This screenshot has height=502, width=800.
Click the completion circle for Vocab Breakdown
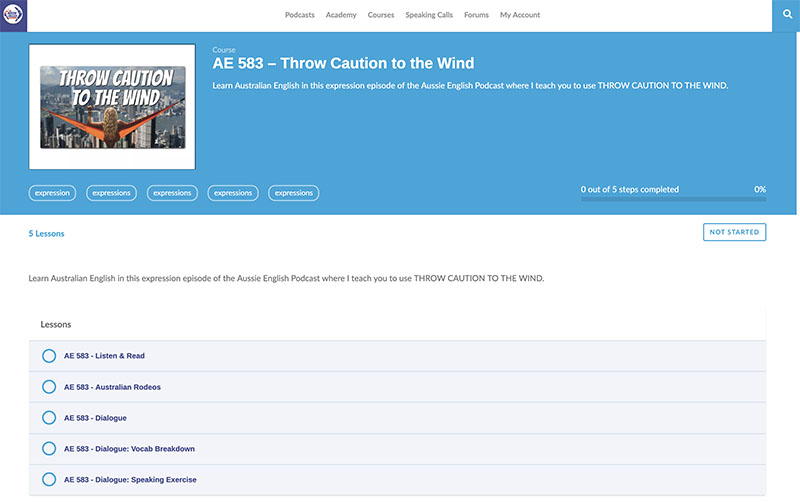coord(49,448)
